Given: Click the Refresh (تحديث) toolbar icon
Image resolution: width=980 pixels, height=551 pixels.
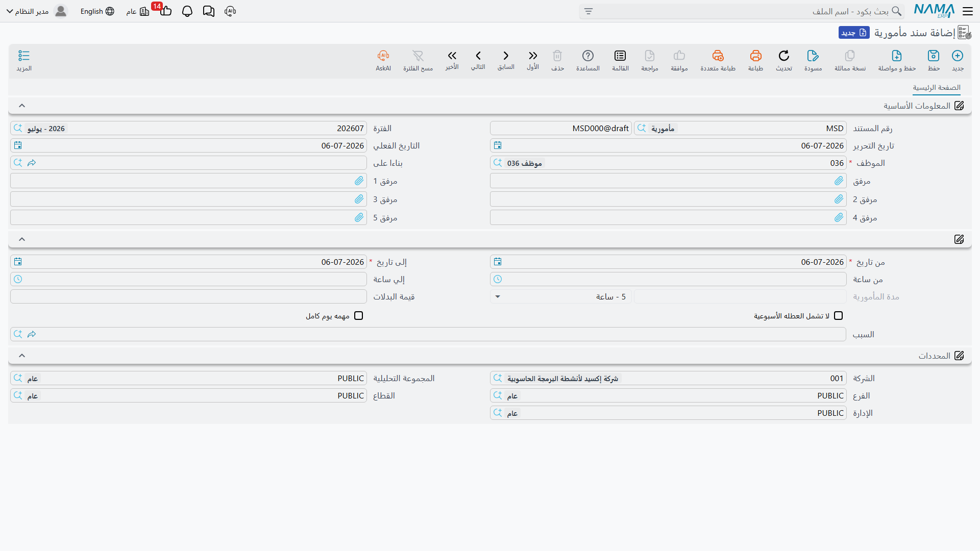Looking at the screenshot, I should (x=784, y=56).
